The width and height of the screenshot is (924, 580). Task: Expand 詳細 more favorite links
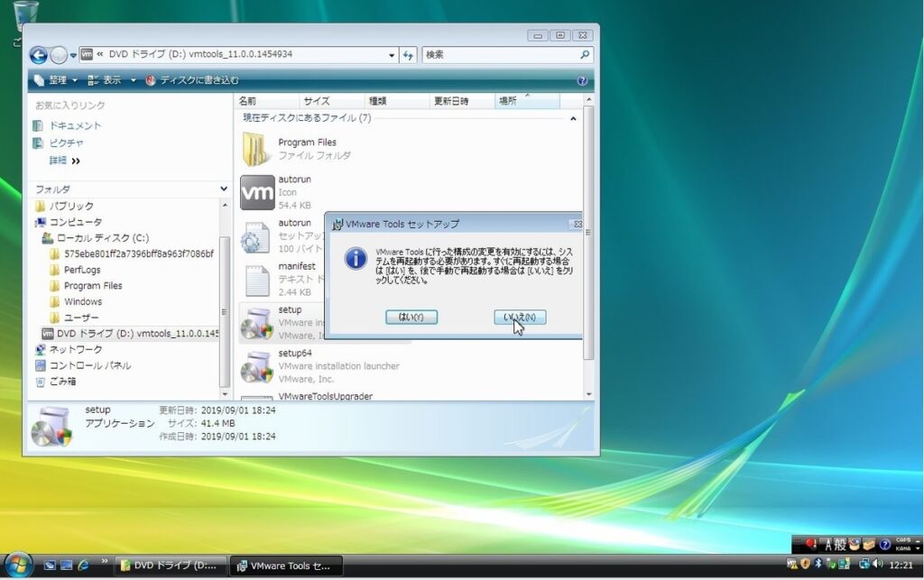65,161
